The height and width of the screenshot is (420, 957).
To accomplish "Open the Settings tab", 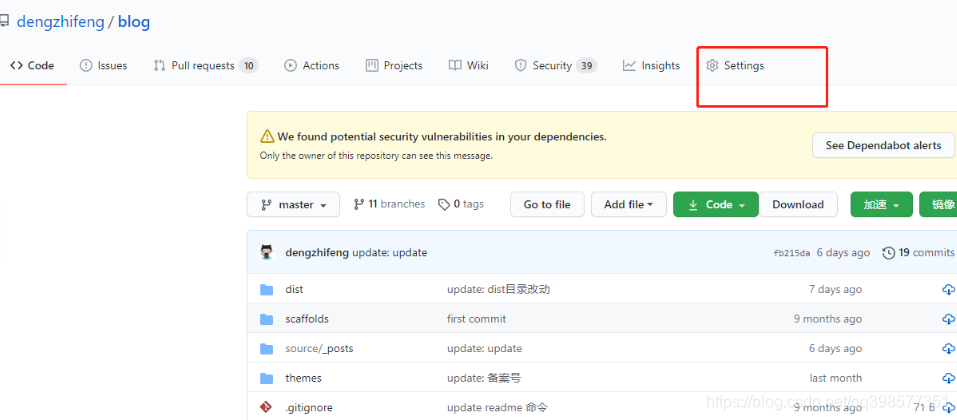I will click(735, 65).
